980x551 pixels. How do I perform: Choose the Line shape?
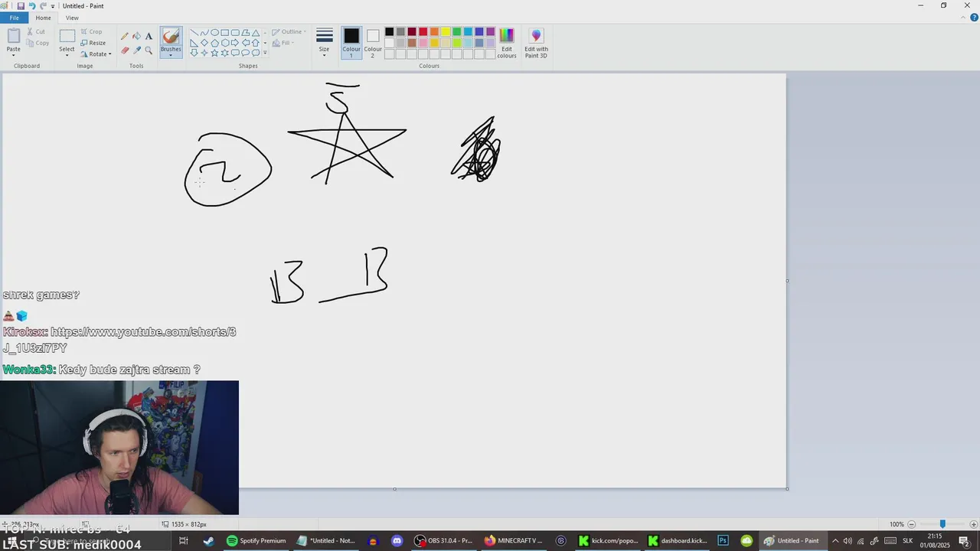[194, 33]
